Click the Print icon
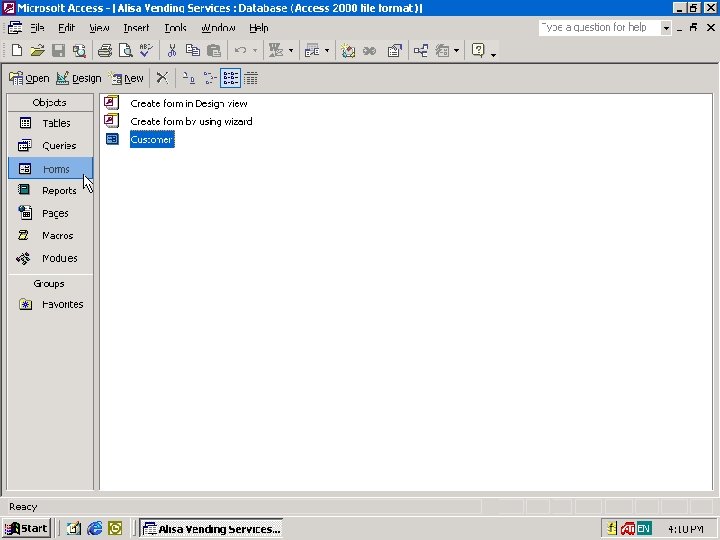 [x=105, y=51]
